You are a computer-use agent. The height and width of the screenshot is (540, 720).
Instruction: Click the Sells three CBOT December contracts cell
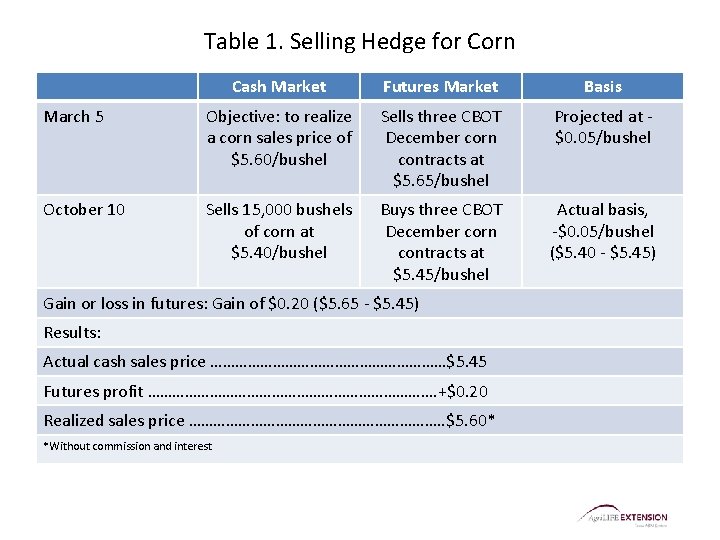pos(440,148)
